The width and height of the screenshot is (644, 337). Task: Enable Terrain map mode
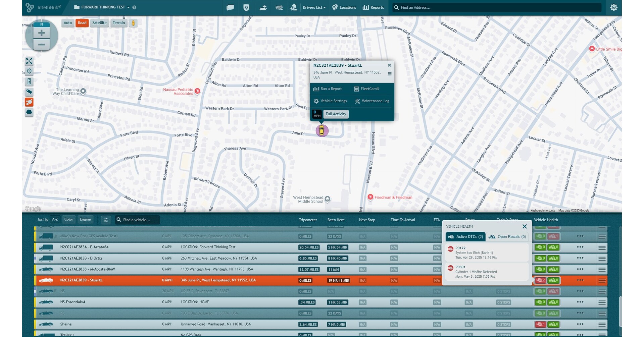click(118, 23)
